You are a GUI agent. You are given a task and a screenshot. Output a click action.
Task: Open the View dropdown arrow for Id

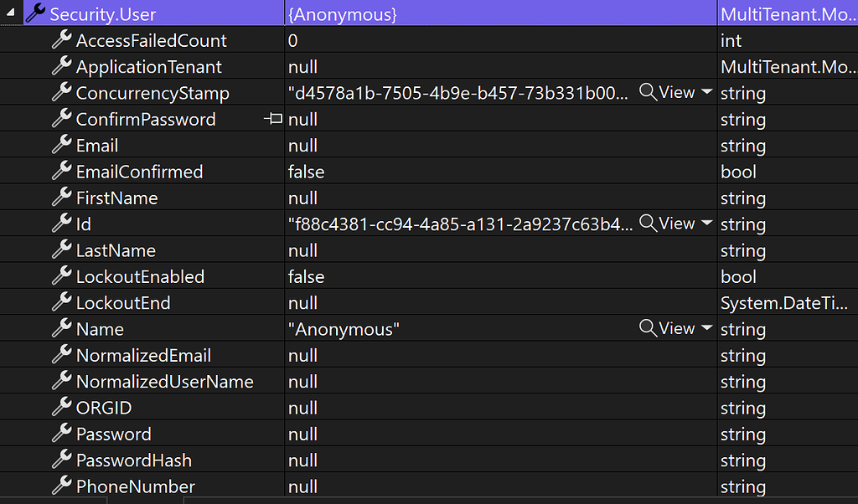706,224
